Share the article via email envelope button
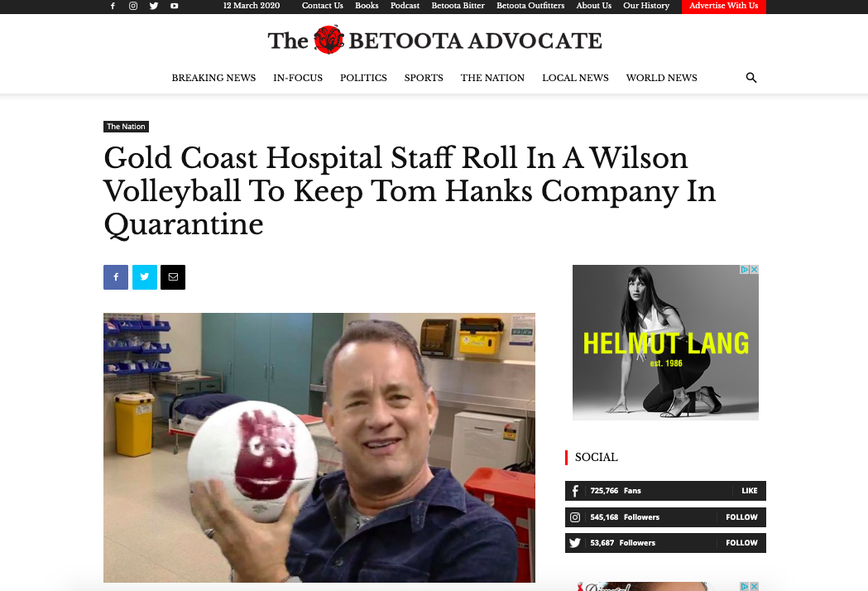Image resolution: width=868 pixels, height=591 pixels. pyautogui.click(x=173, y=277)
